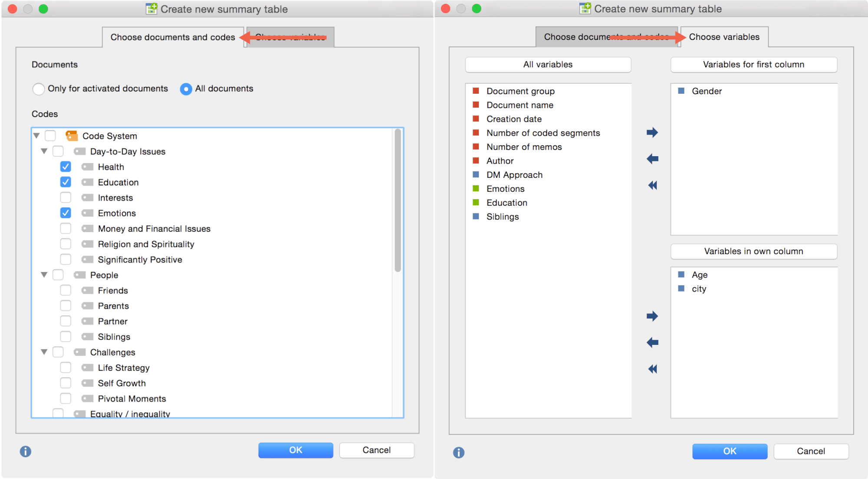Collapse the Day-to-Day Issues code group
The width and height of the screenshot is (868, 479).
click(x=44, y=151)
